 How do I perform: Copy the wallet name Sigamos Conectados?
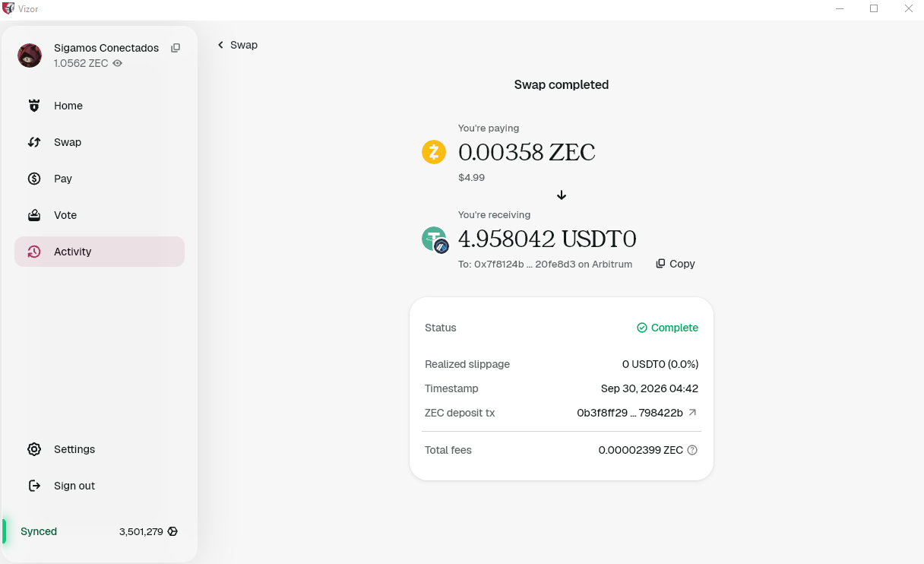176,48
